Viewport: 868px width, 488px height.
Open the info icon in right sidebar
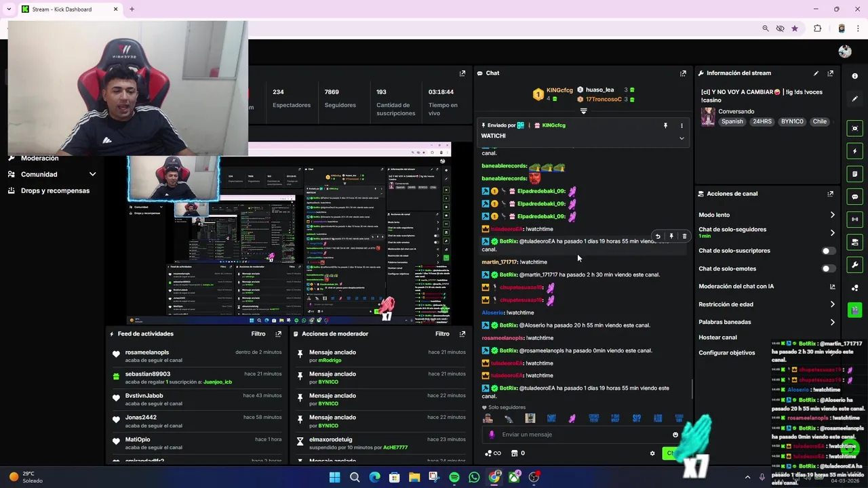(854, 76)
